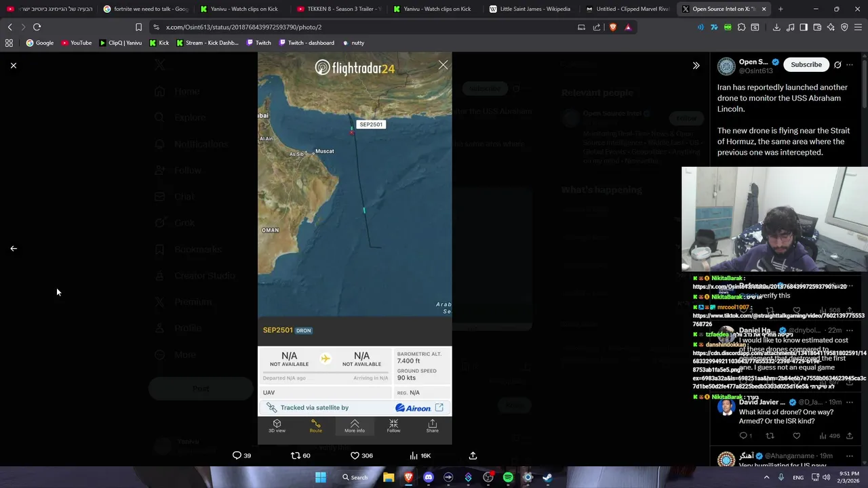
Task: Open the Windows Start menu
Action: (320, 477)
